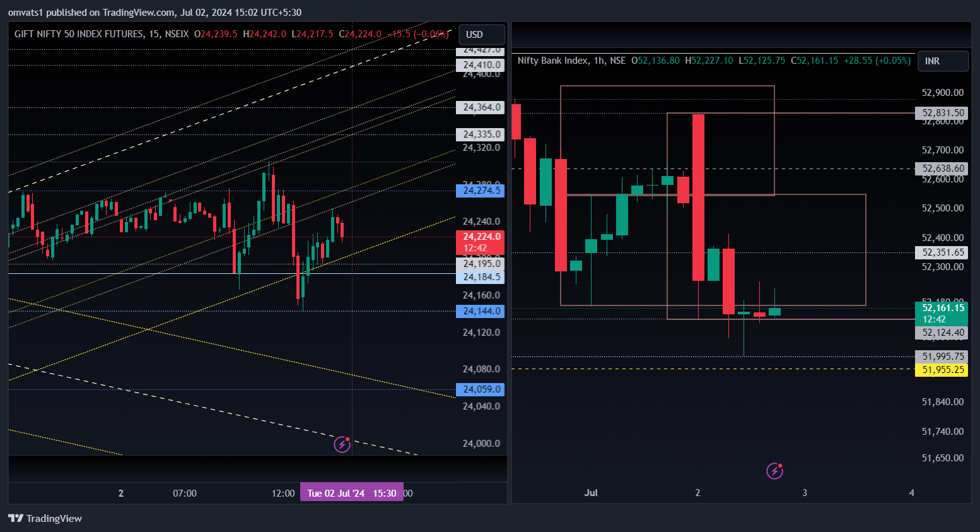Viewport: 980px width, 532px height.
Task: Select the Nifty Bank Index chart title
Action: coord(552,61)
